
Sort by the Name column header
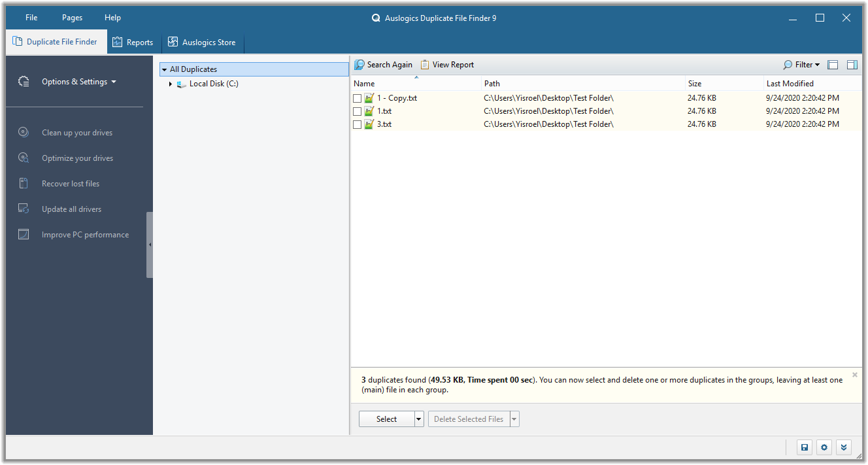[416, 84]
